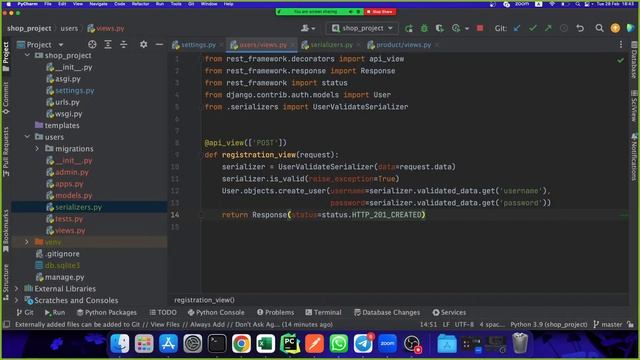
Task: Expand Scratches and Consoles node
Action: (16, 300)
